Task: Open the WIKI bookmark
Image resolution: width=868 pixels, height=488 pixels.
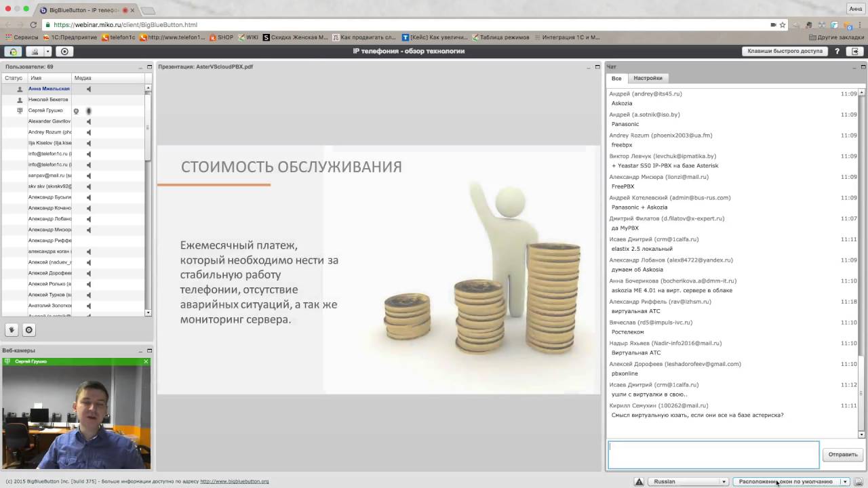Action: (x=248, y=37)
